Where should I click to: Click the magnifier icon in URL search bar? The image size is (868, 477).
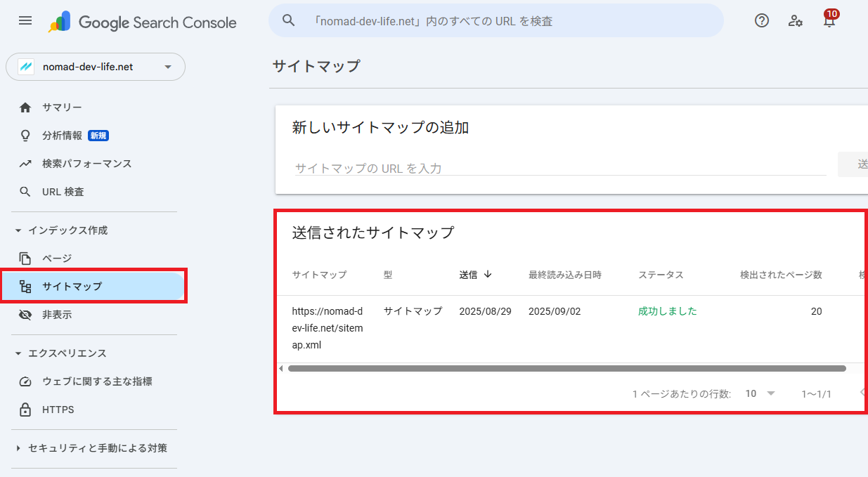(x=288, y=21)
